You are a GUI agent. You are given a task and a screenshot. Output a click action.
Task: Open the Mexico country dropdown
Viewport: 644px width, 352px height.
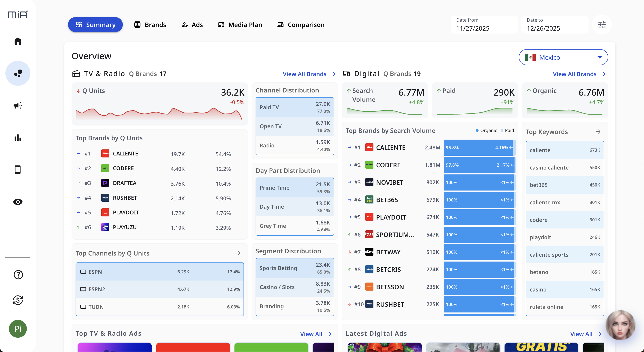click(x=563, y=57)
